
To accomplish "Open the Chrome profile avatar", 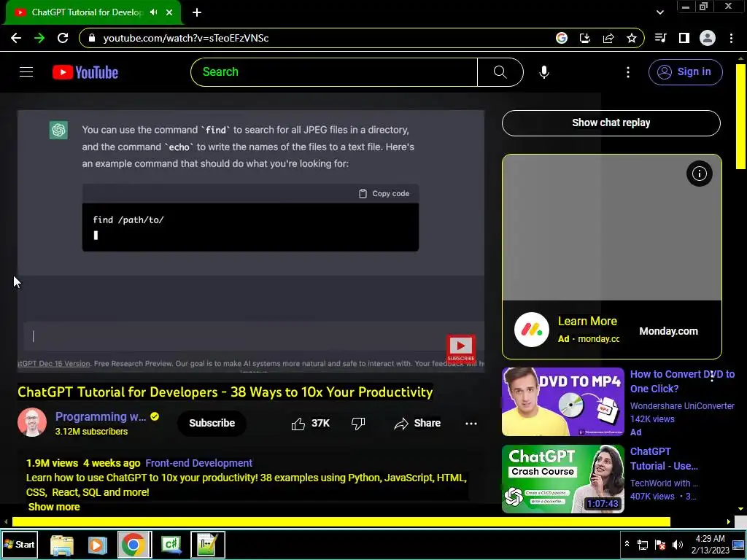I will click(x=708, y=38).
